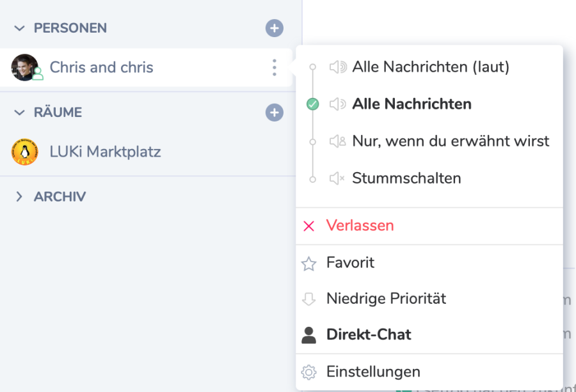Click the Einstellungen gear icon
The height and width of the screenshot is (392, 576).
point(309,372)
